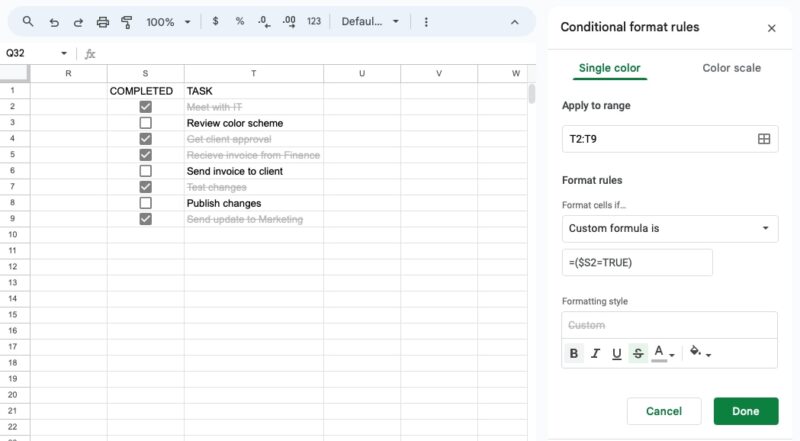Screen dimensions: 800x441
Task: Open the Name box dropdown arrow
Action: coord(64,53)
